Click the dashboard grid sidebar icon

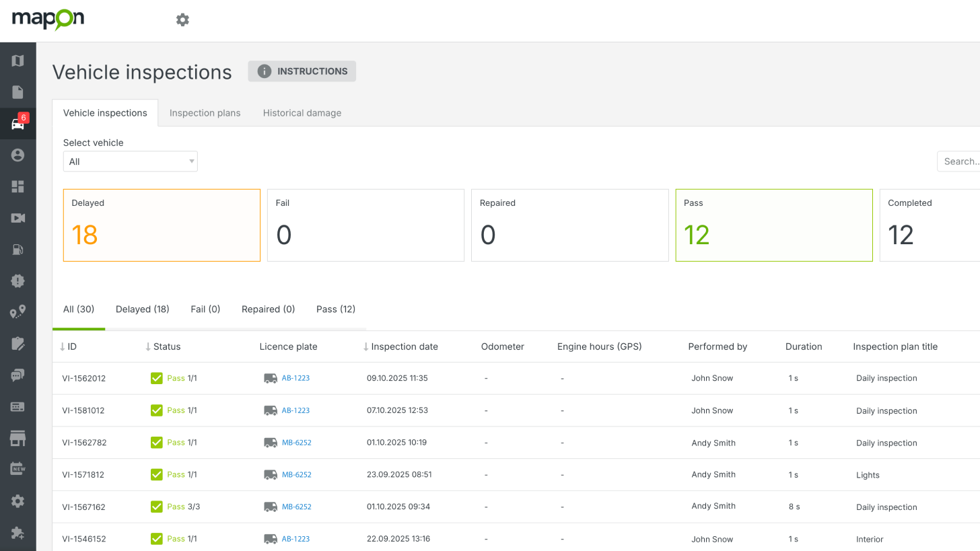pos(17,186)
